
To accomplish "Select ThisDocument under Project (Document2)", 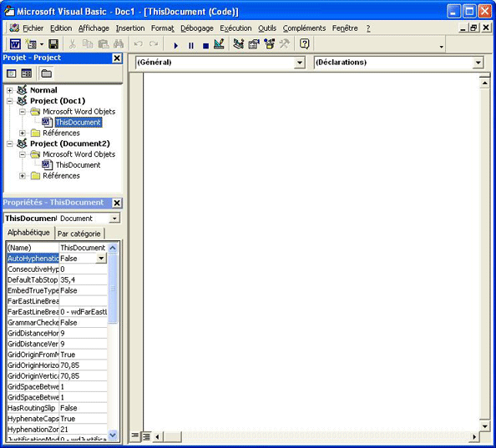I will (x=78, y=165).
